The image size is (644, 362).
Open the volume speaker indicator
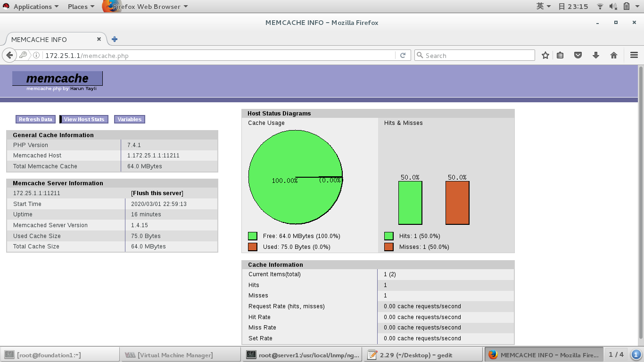pos(613,6)
